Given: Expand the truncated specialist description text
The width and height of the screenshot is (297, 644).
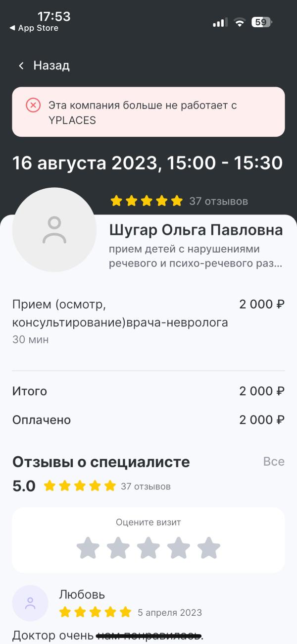Looking at the screenshot, I should (196, 256).
